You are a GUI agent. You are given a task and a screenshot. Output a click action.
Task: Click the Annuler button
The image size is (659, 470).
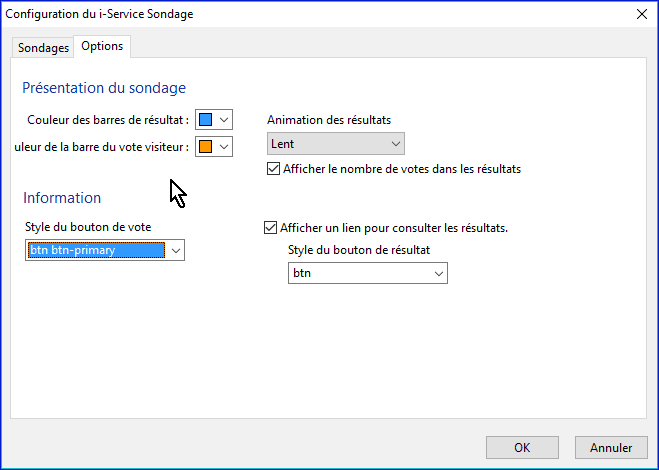click(610, 447)
